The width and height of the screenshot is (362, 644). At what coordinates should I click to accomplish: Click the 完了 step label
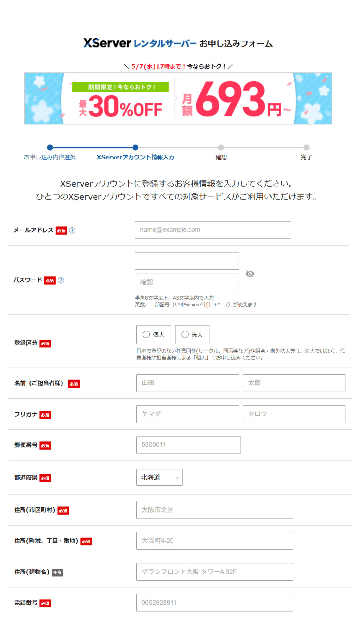tap(306, 157)
